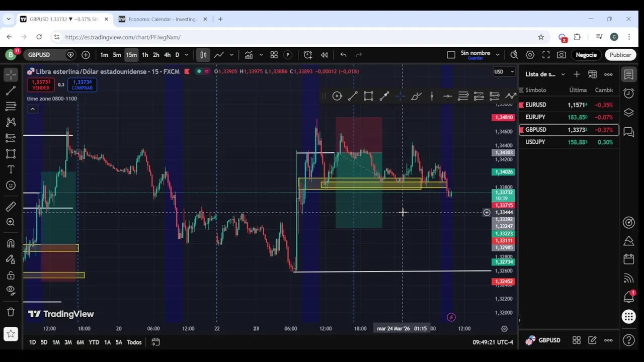Switch to 1h timeframe

[x=145, y=55]
